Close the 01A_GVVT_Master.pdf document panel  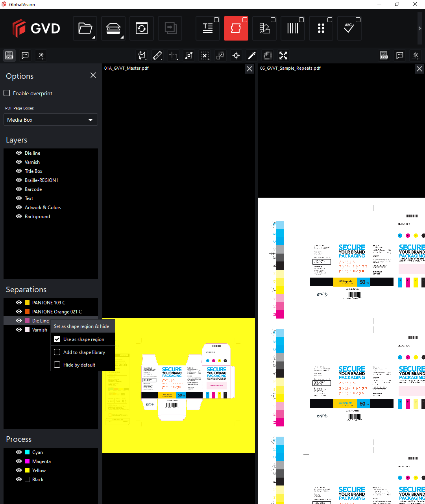[249, 69]
